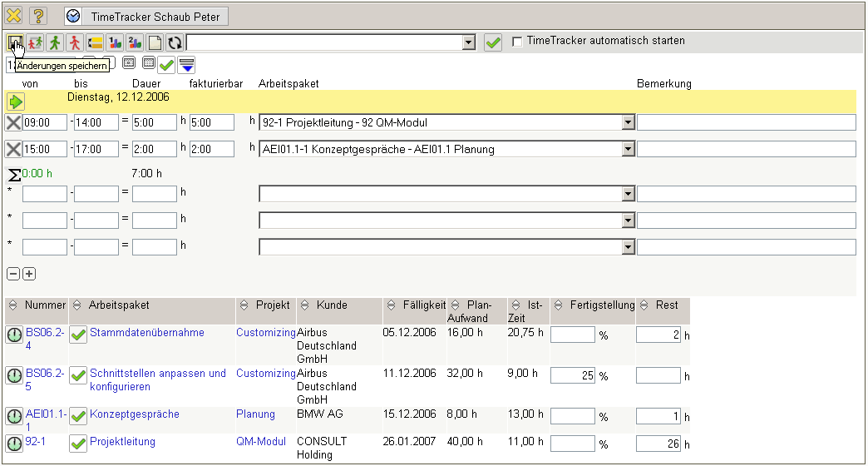Open the QM-Modul project link
This screenshot has height=466, width=868.
[260, 442]
